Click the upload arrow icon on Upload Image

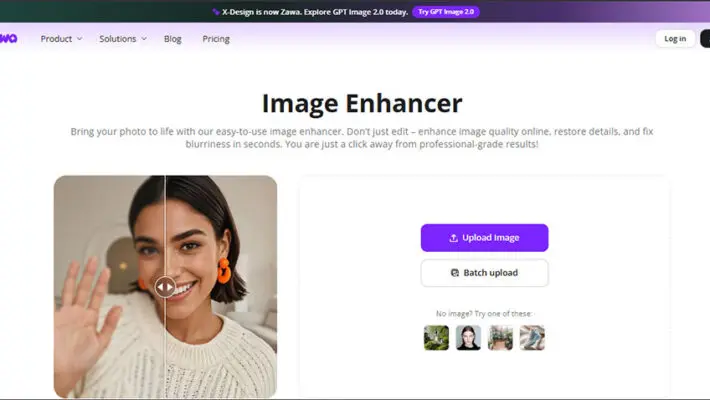[x=453, y=238]
